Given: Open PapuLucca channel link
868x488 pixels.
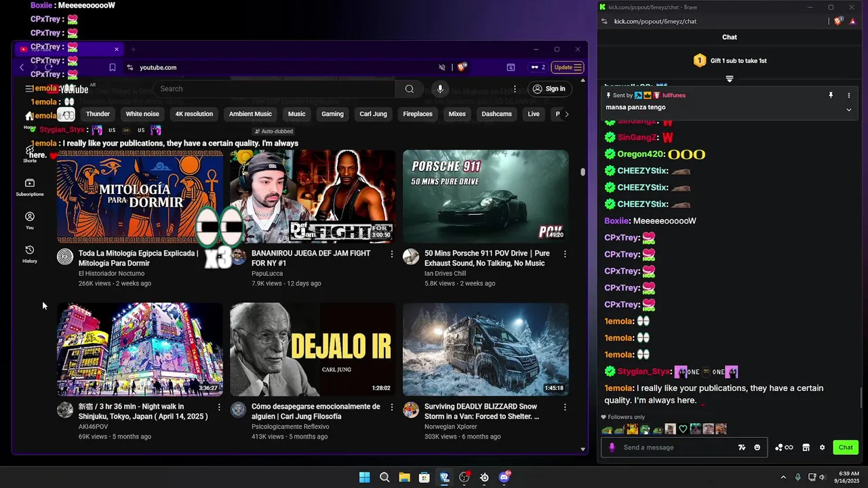Looking at the screenshot, I should (x=267, y=273).
